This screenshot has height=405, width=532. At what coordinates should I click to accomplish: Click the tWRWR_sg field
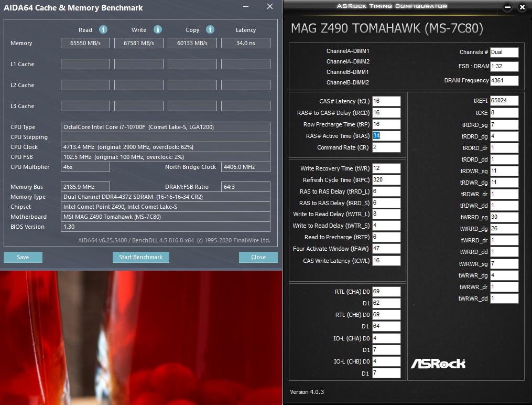coord(504,264)
